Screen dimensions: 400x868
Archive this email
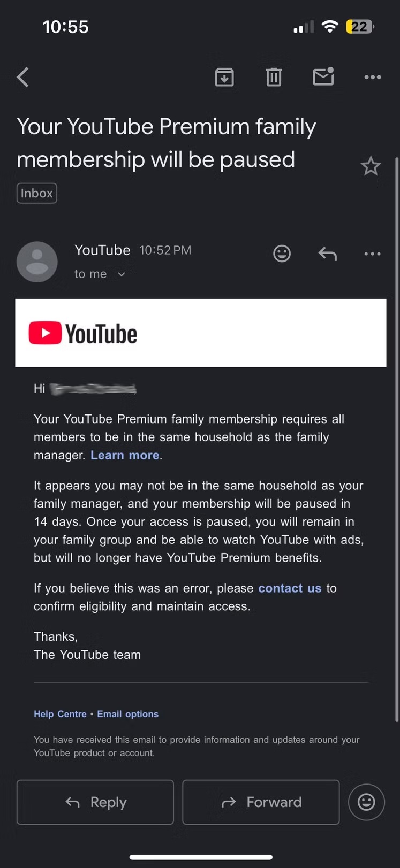(224, 77)
